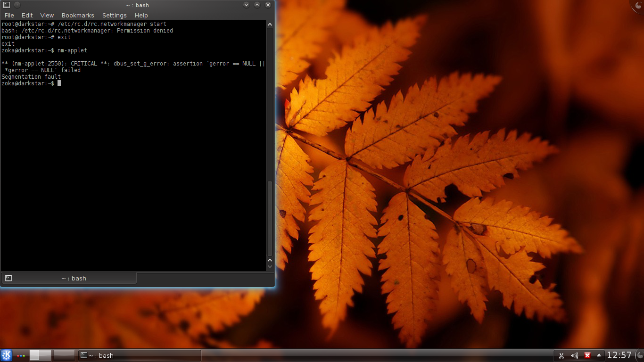Open the Bookmarks menu

tap(78, 16)
